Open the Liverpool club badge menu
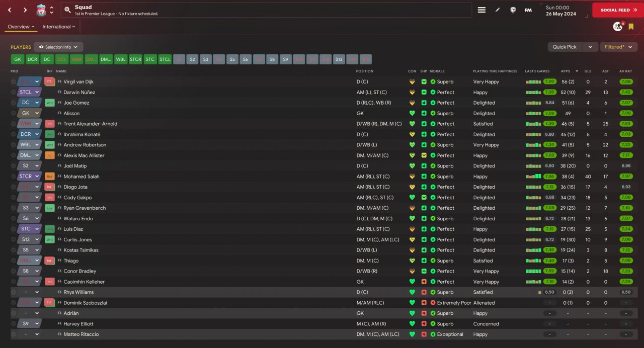644x348 pixels. [41, 10]
